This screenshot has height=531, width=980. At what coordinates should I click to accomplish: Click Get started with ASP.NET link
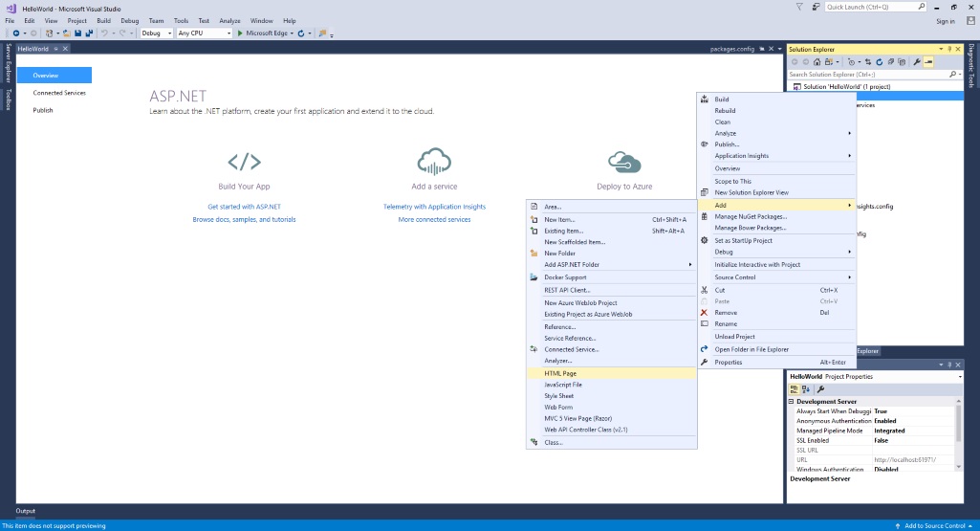(244, 207)
